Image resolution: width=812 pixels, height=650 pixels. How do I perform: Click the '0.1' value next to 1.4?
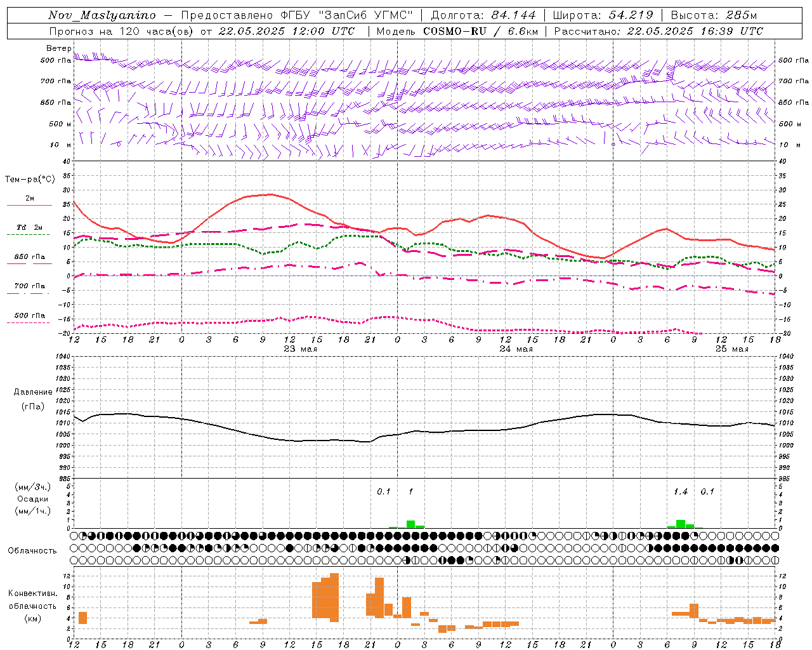click(x=707, y=492)
